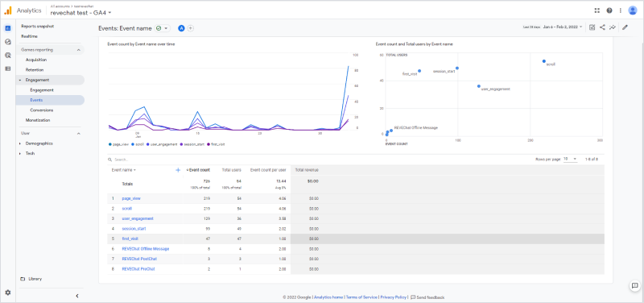This screenshot has width=644, height=303.
Task: Click the Share this report icon
Action: (602, 27)
